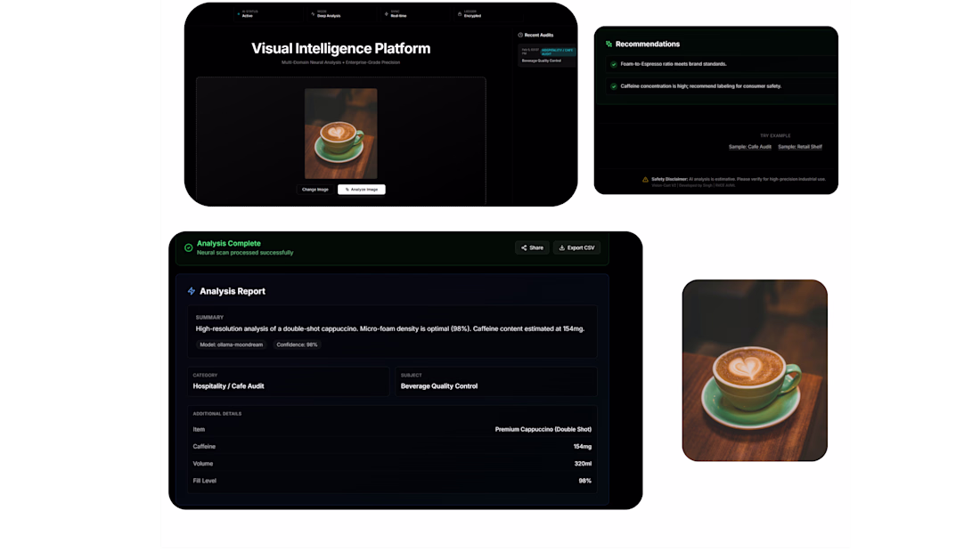Click the Analysis Report lightning icon
The width and height of the screenshot is (980, 551).
pyautogui.click(x=192, y=291)
